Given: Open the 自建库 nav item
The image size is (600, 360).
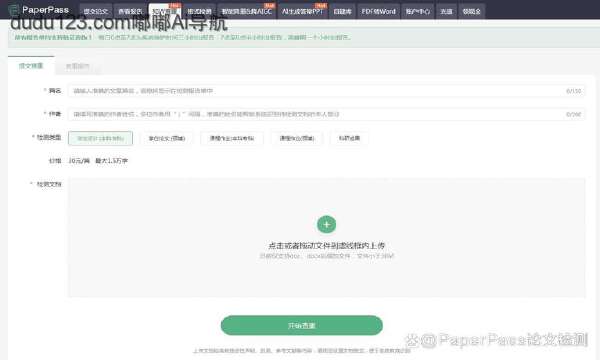Looking at the screenshot, I should coord(342,11).
